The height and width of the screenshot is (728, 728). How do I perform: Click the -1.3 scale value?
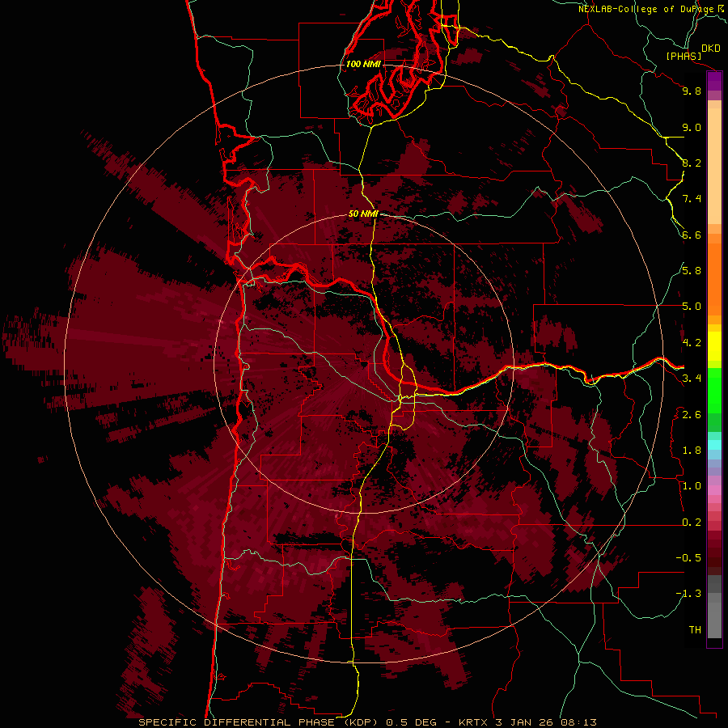[688, 594]
